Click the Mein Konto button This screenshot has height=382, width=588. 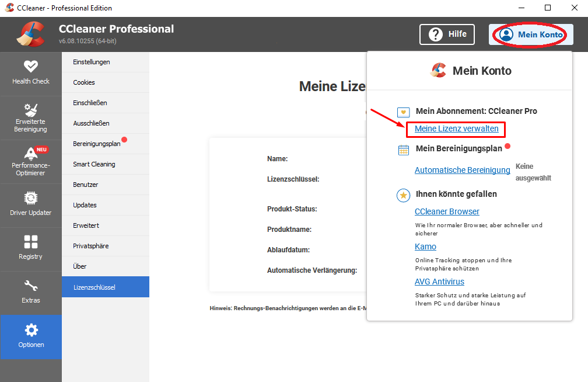(x=531, y=34)
